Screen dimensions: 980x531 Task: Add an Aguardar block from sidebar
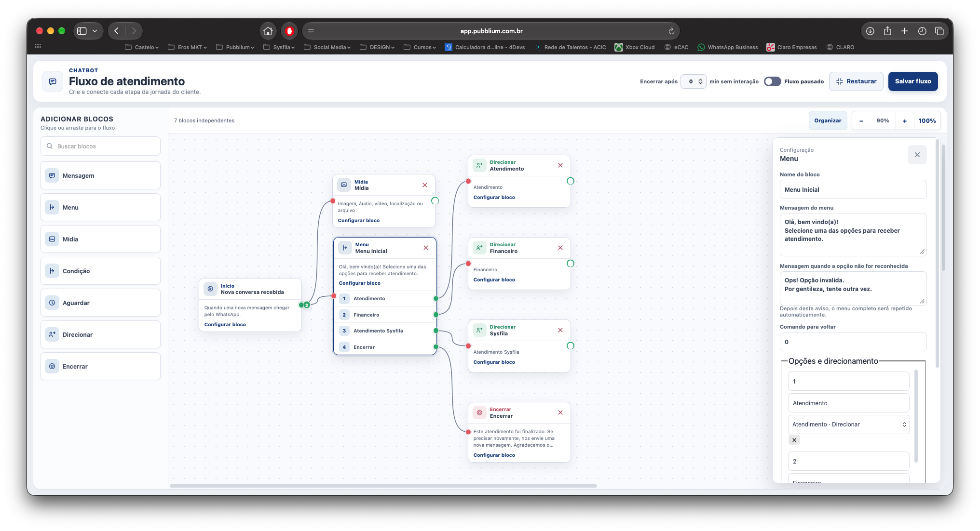pyautogui.click(x=100, y=303)
